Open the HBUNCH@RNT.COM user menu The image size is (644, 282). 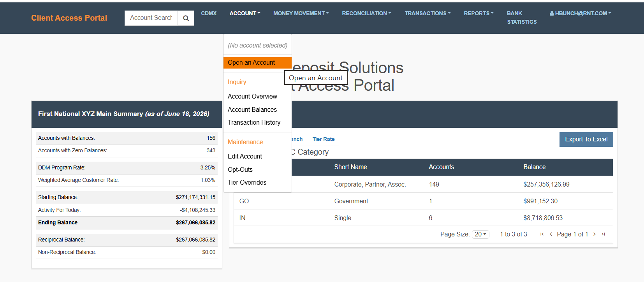(x=581, y=13)
